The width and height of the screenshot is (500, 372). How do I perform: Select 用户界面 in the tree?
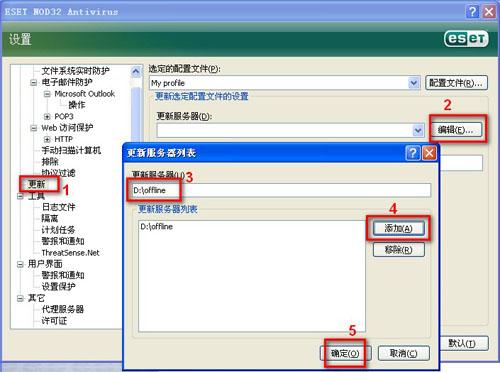pyautogui.click(x=45, y=264)
